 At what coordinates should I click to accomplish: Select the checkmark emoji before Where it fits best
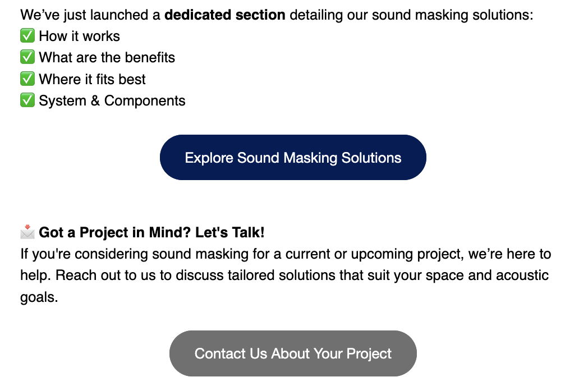point(27,79)
